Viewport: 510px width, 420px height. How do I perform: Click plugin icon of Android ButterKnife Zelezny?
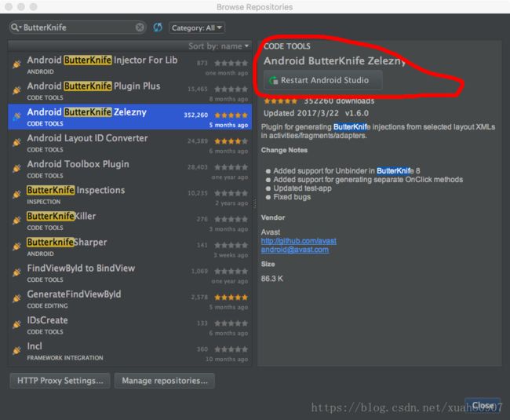pos(17,116)
